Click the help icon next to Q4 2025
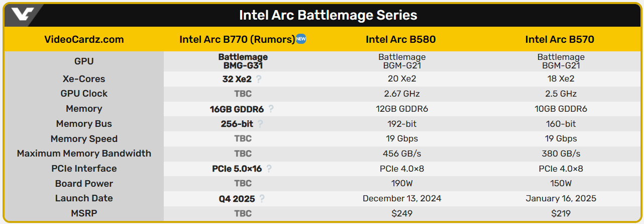The image size is (644, 224). coord(262,199)
